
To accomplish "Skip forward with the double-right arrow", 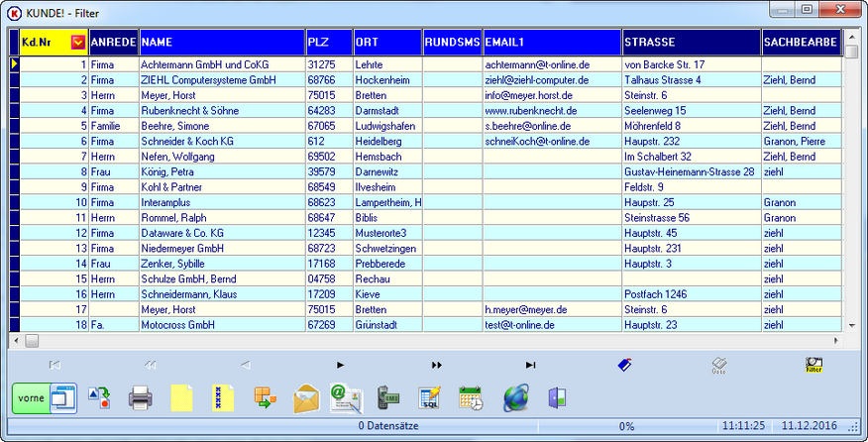I will click(437, 365).
